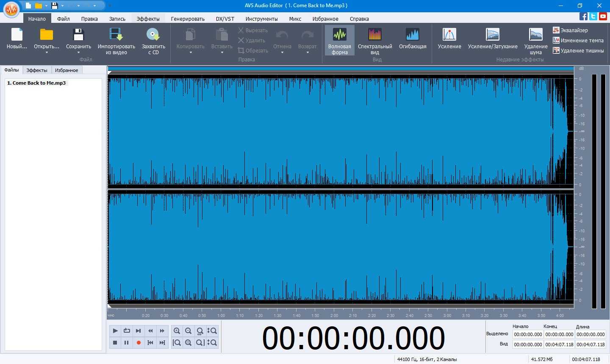
Task: Expand the Сохранить dropdown arrow
Action: [x=78, y=52]
